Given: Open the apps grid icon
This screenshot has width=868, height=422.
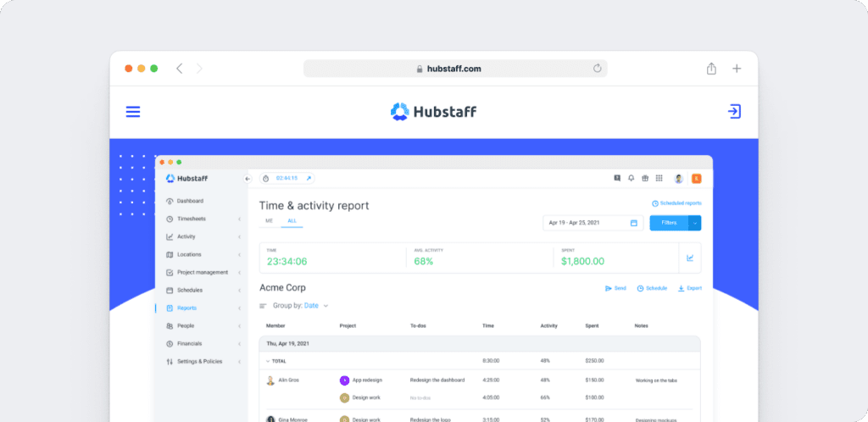Looking at the screenshot, I should (659, 178).
